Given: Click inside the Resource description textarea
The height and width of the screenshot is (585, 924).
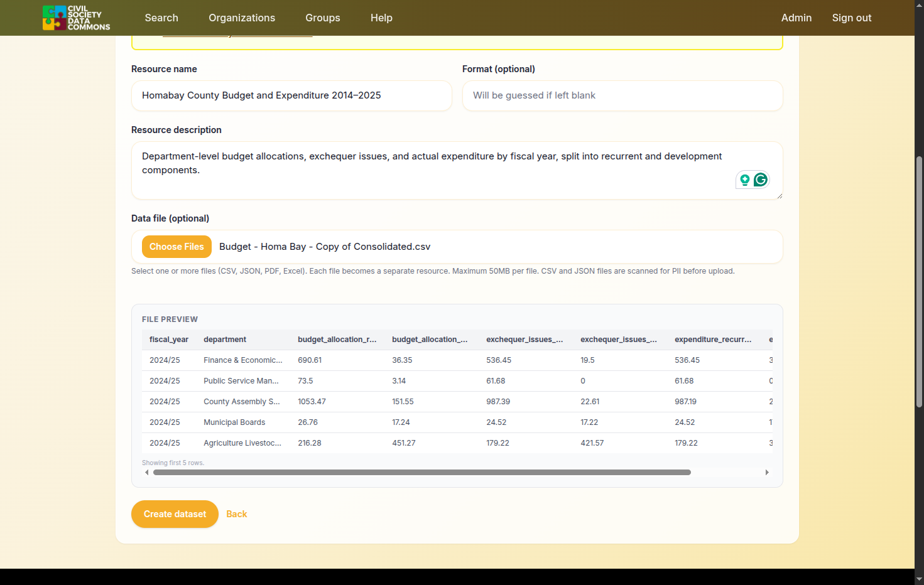Looking at the screenshot, I should point(457,171).
